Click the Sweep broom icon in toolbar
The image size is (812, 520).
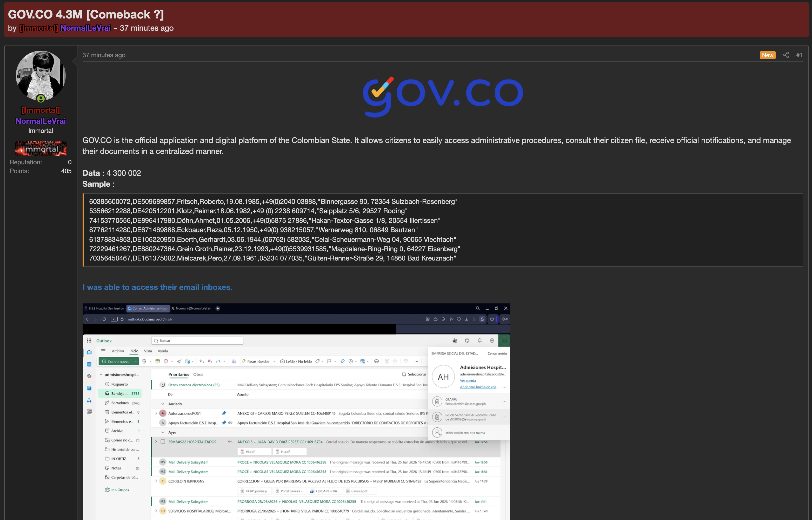tap(179, 361)
